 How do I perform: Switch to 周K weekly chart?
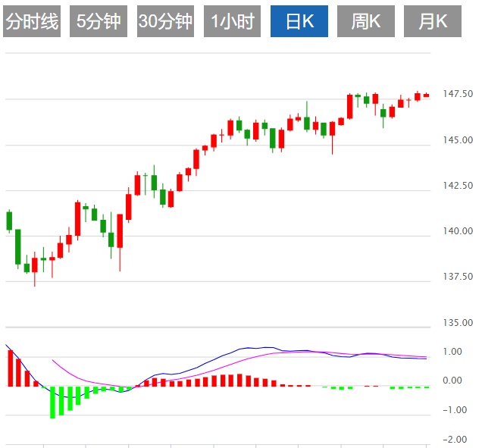(366, 21)
